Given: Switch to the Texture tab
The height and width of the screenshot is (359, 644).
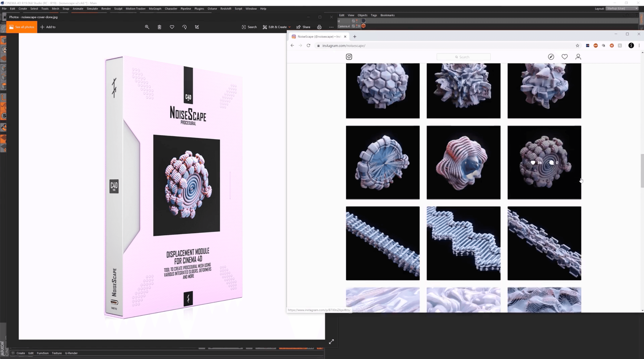Looking at the screenshot, I should pyautogui.click(x=57, y=353).
